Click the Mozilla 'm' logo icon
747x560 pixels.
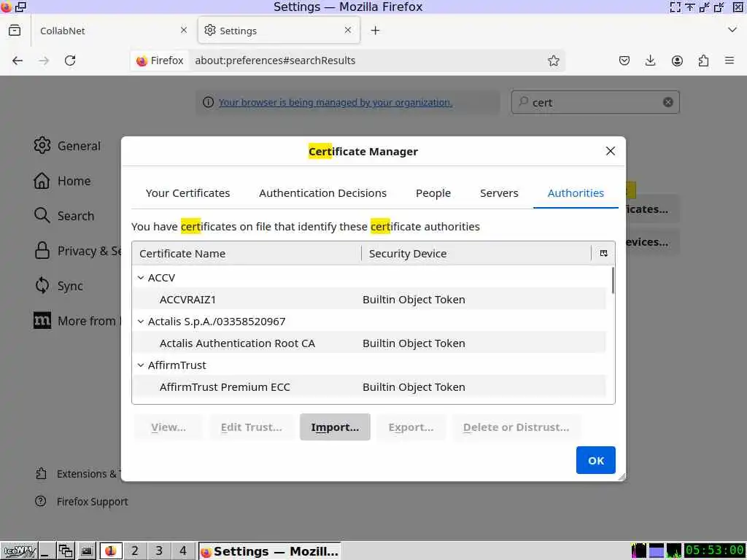[42, 321]
